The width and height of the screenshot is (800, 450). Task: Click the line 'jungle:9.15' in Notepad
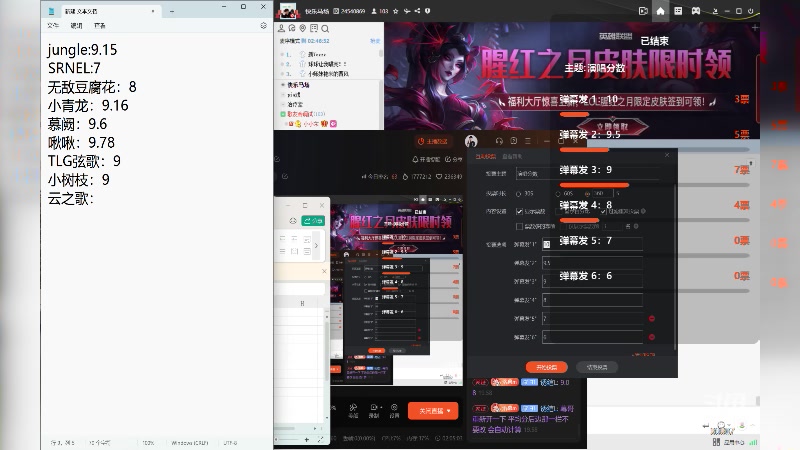(82, 49)
